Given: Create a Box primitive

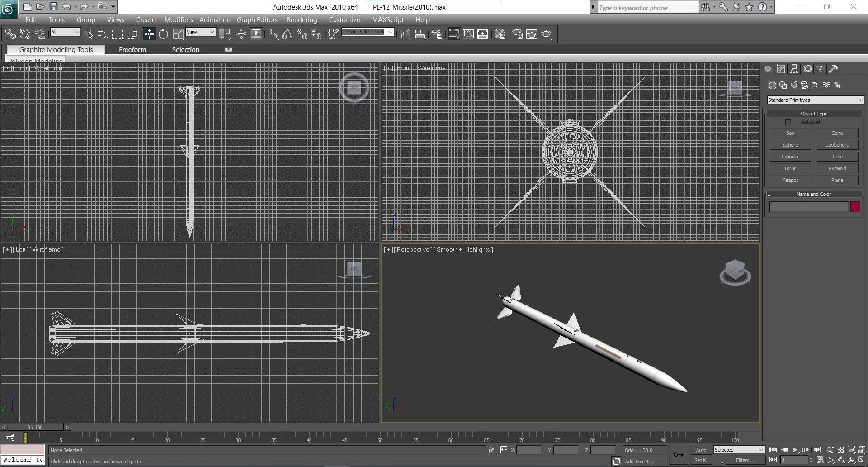Looking at the screenshot, I should coord(790,133).
